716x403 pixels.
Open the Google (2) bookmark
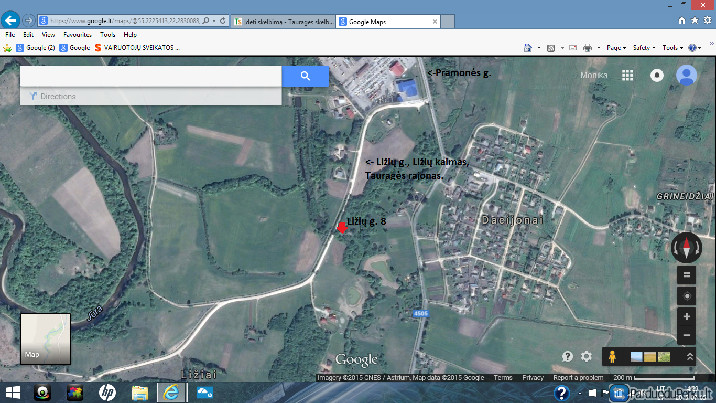click(x=36, y=47)
